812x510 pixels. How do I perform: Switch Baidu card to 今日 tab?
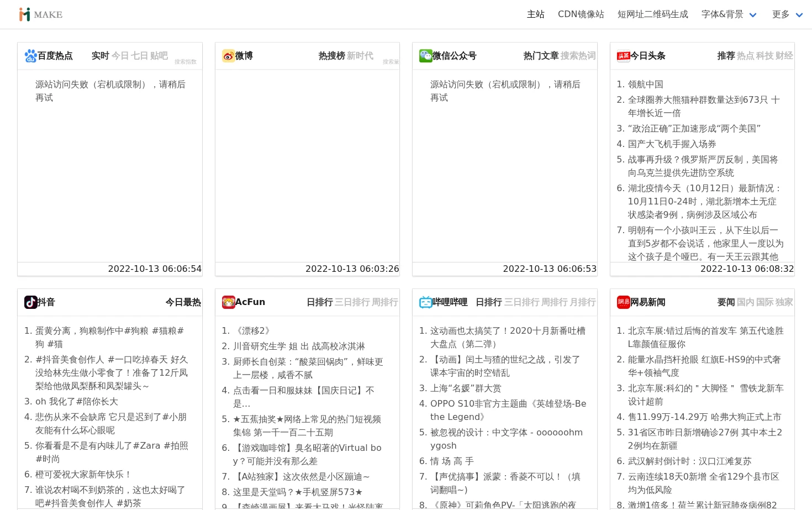tap(120, 56)
